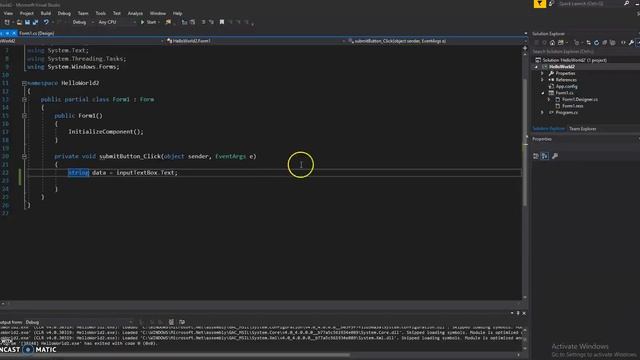Click the Quick Launch magnifier icon
Viewport: 640px width, 360px height.
coord(627,3)
